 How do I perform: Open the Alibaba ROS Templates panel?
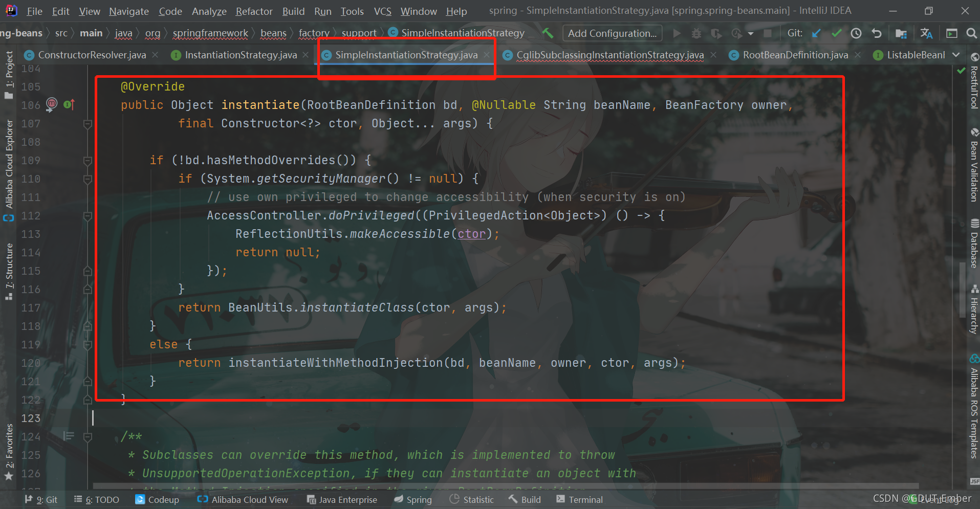point(974,406)
